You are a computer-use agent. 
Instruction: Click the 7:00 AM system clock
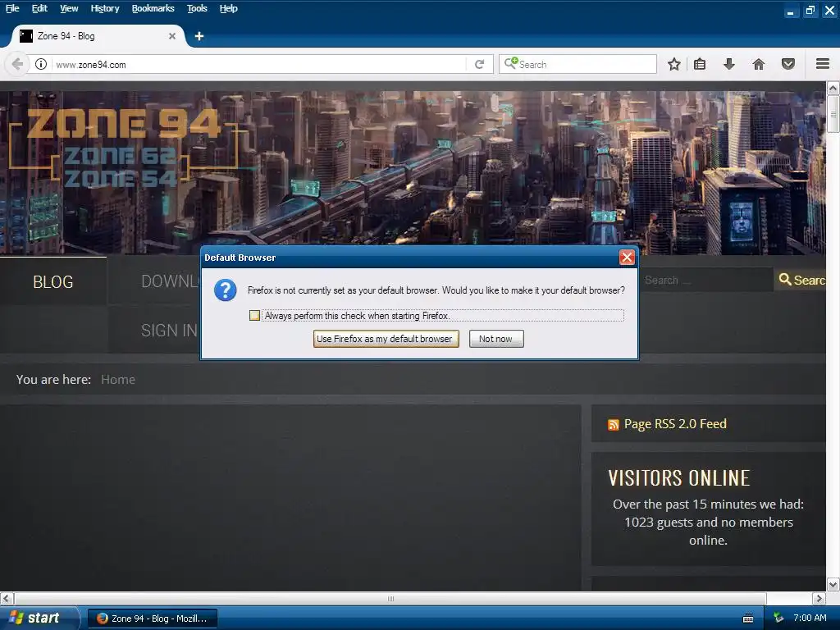(810, 619)
